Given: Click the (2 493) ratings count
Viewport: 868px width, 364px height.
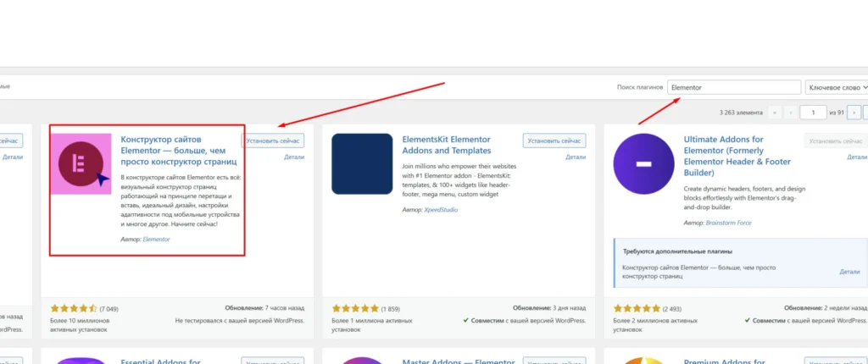Looking at the screenshot, I should (x=671, y=309).
